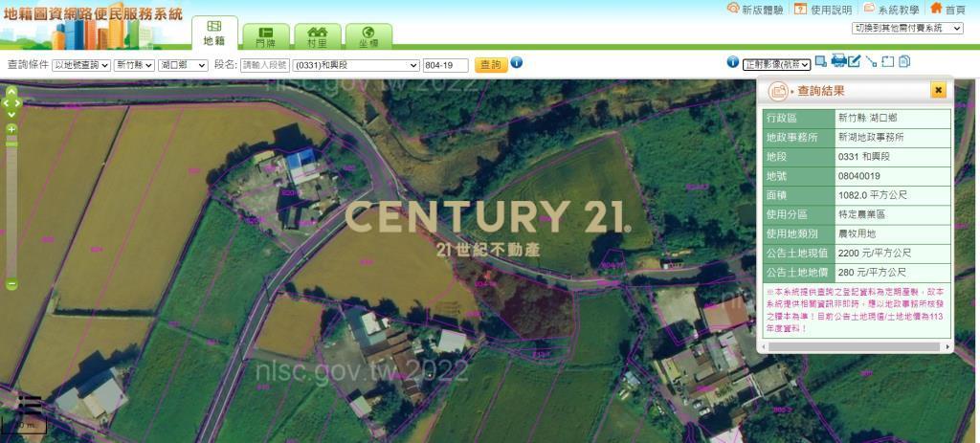
Task: Open the 新竹縣 county dropdown
Action: coord(133,65)
